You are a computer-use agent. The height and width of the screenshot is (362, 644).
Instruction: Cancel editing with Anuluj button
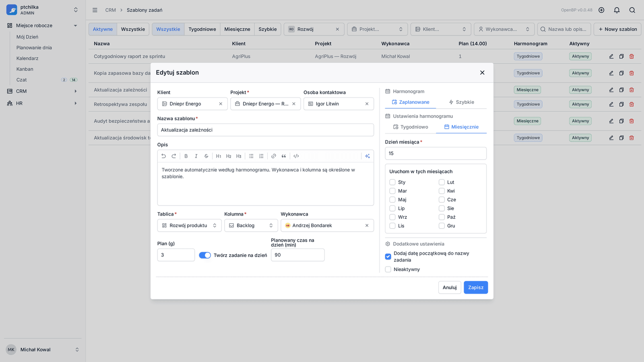(x=450, y=288)
